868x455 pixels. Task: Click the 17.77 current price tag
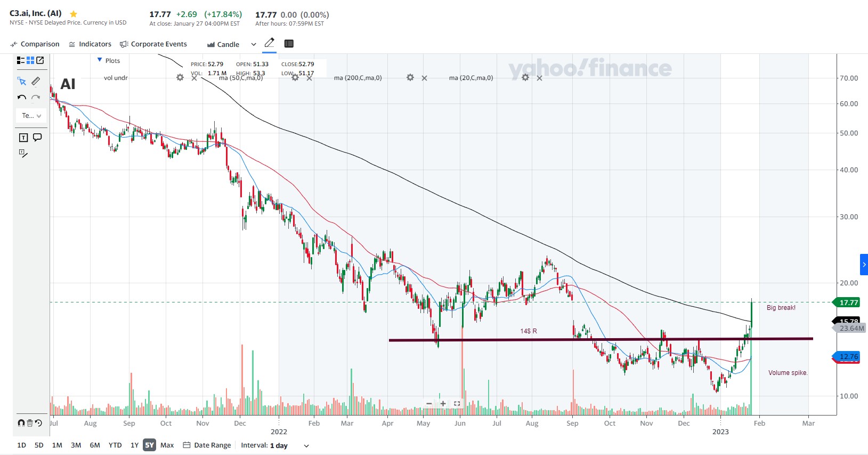coord(847,302)
